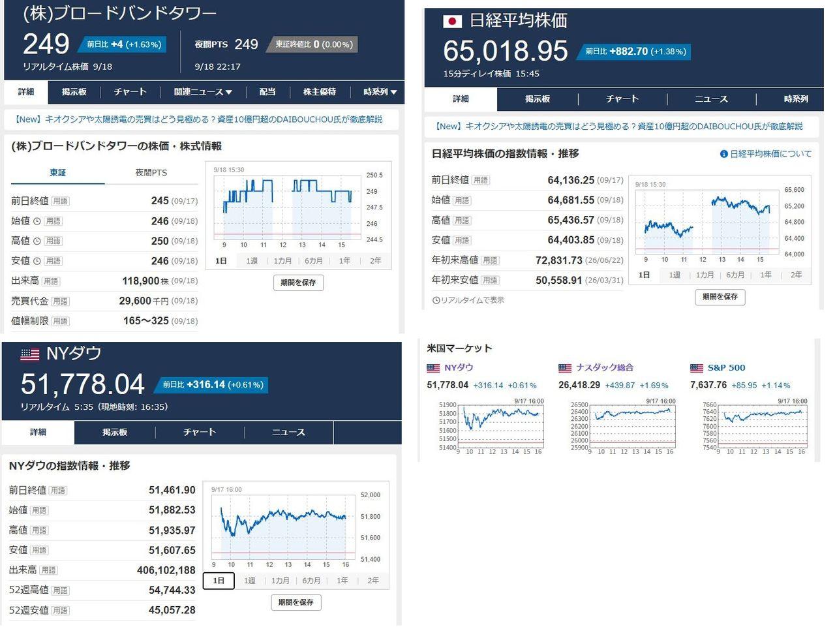Image resolution: width=835 pixels, height=644 pixels.
Task: Open the 掲示板 tab for 日経平均株価
Action: 538,99
